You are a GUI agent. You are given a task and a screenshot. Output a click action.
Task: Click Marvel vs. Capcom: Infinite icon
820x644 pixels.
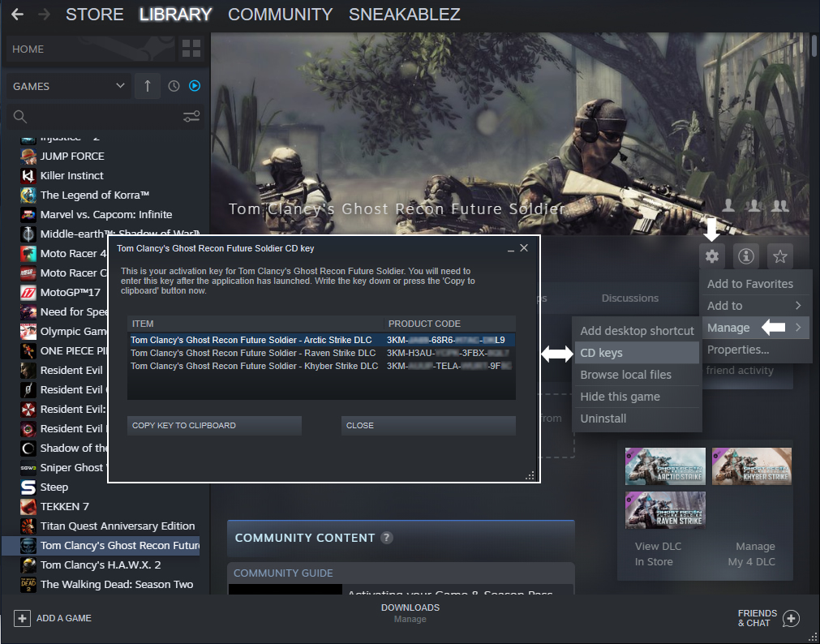click(28, 214)
